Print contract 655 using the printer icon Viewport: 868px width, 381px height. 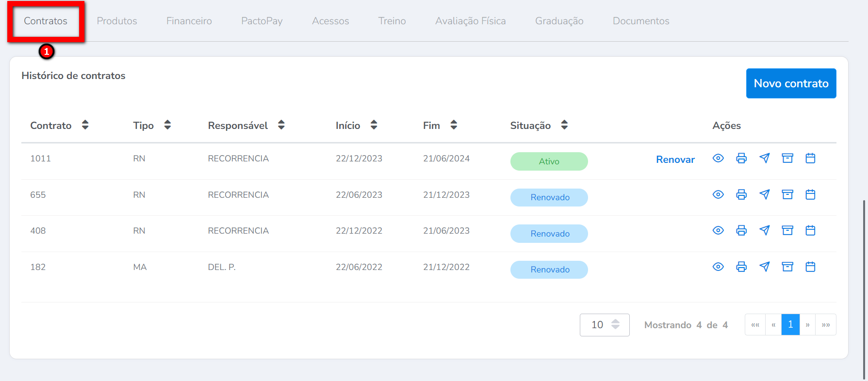[741, 194]
